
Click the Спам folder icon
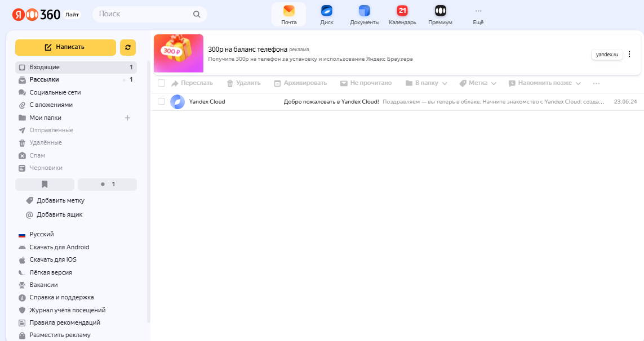tap(22, 155)
